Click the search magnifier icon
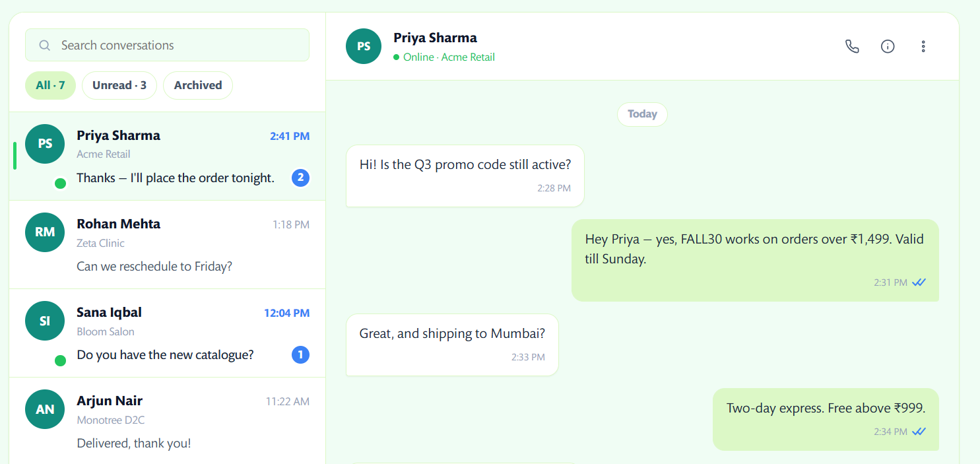 (45, 46)
